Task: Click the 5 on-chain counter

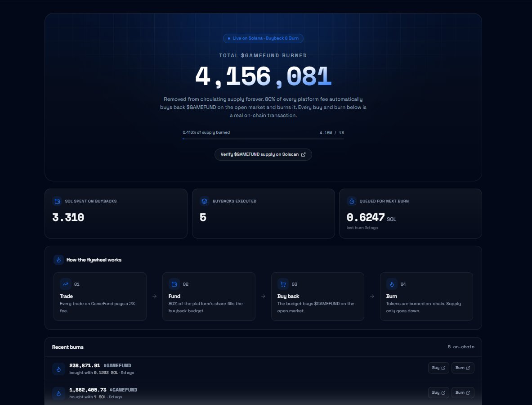Action: tap(461, 347)
